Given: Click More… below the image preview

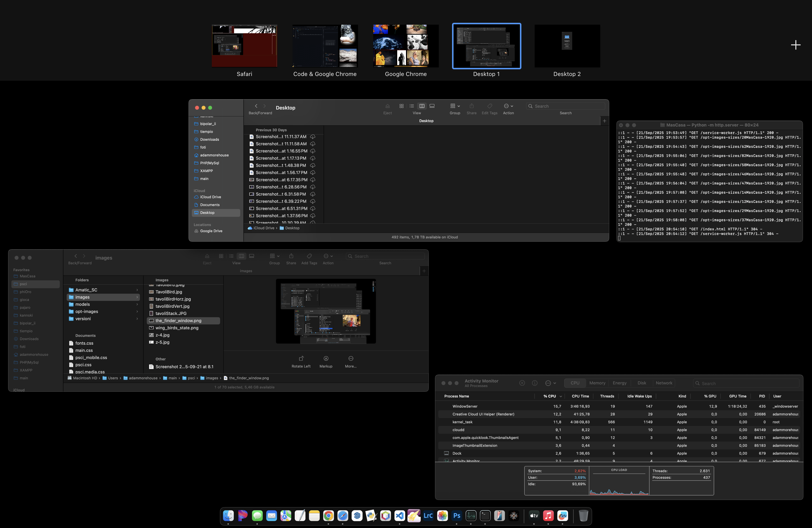Looking at the screenshot, I should click(x=351, y=358).
